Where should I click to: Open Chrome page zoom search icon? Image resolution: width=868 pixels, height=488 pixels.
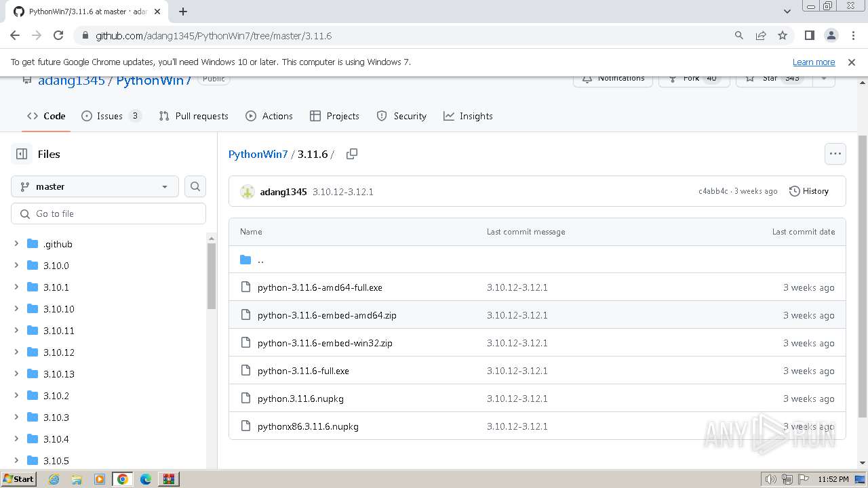pos(739,35)
